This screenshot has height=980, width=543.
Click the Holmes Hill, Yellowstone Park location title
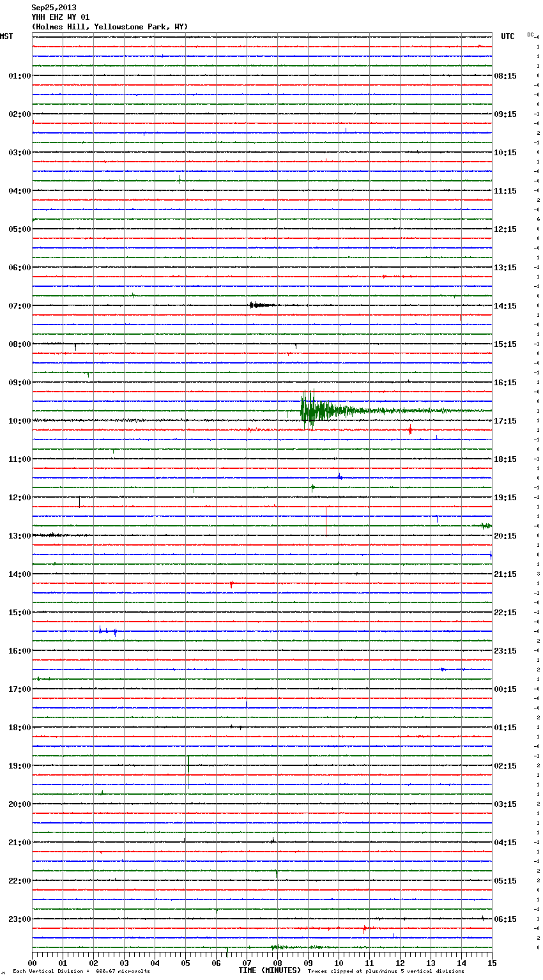click(110, 27)
